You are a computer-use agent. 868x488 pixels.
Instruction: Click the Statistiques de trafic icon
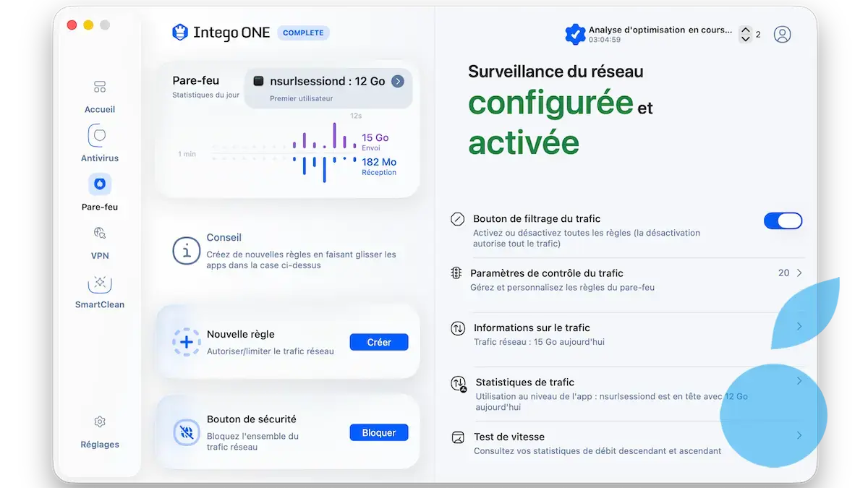tap(459, 384)
